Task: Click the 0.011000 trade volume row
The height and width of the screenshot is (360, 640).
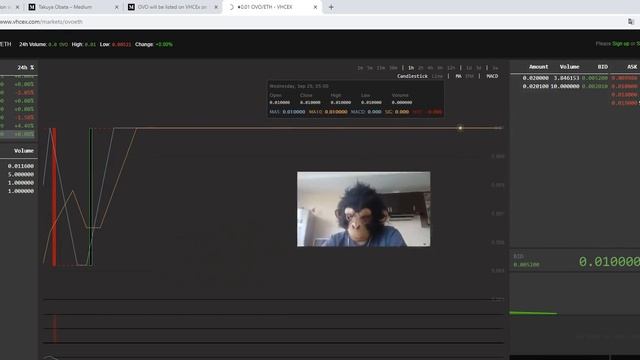Action: tap(20, 166)
